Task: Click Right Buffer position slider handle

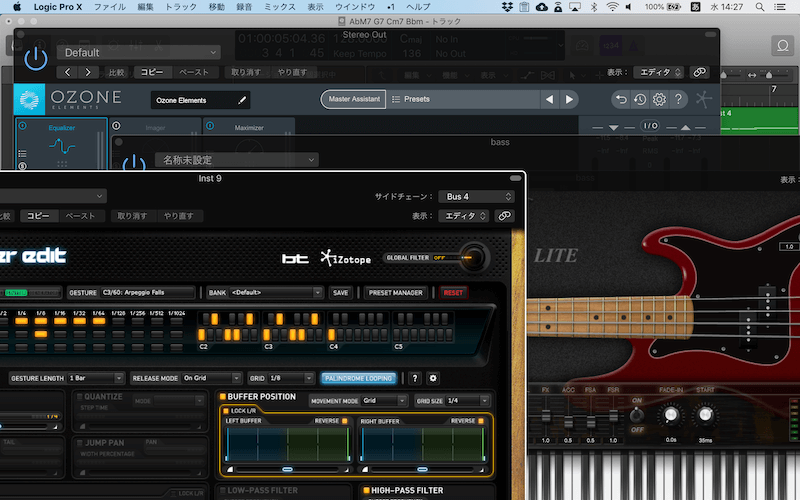Action: pyautogui.click(x=422, y=469)
